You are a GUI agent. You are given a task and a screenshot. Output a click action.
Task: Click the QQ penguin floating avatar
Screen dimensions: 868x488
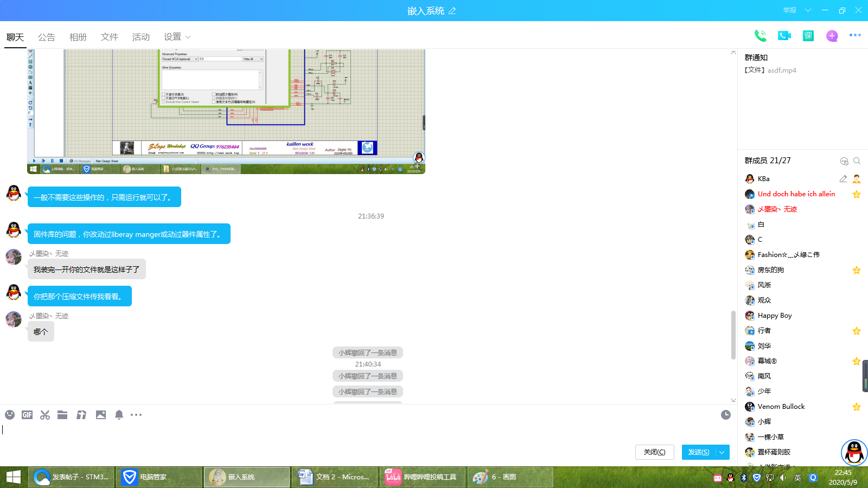pyautogui.click(x=854, y=453)
